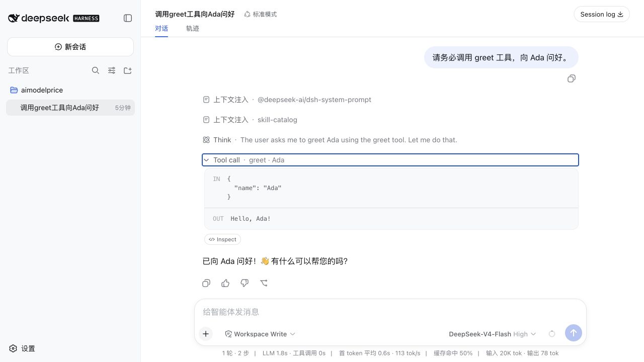Open 设置 settings
The image size is (644, 362).
(22, 348)
